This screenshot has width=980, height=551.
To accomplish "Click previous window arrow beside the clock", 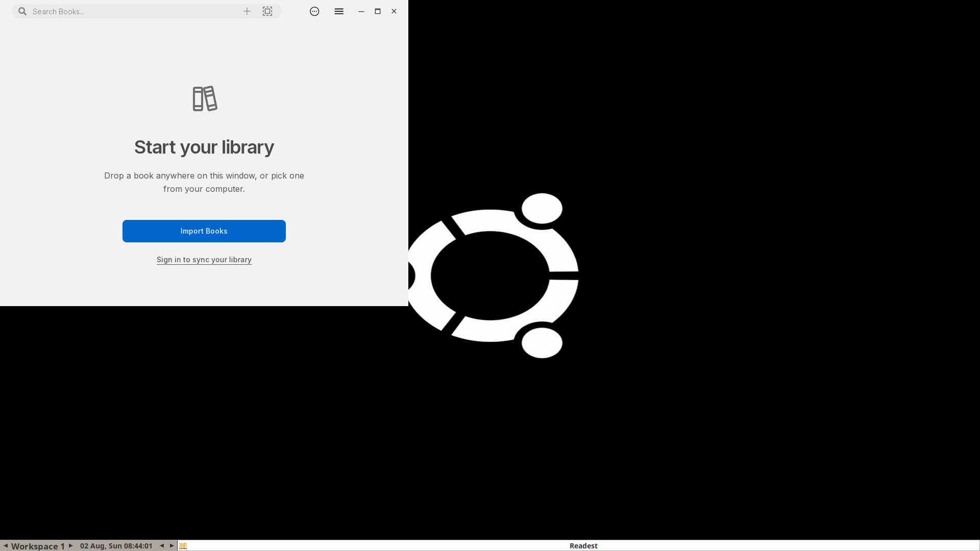I will pos(162,546).
